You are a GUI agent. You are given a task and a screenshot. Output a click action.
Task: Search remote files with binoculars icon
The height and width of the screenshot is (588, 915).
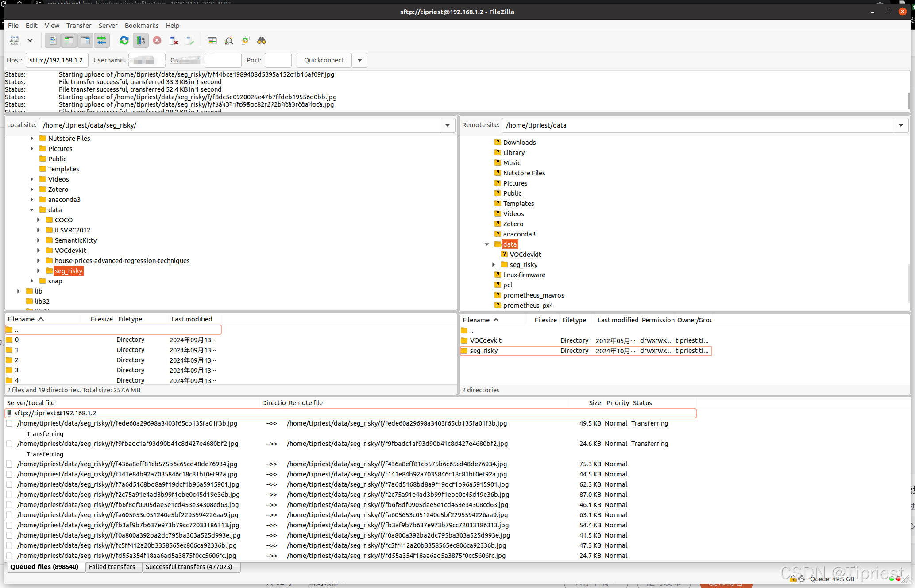click(262, 40)
